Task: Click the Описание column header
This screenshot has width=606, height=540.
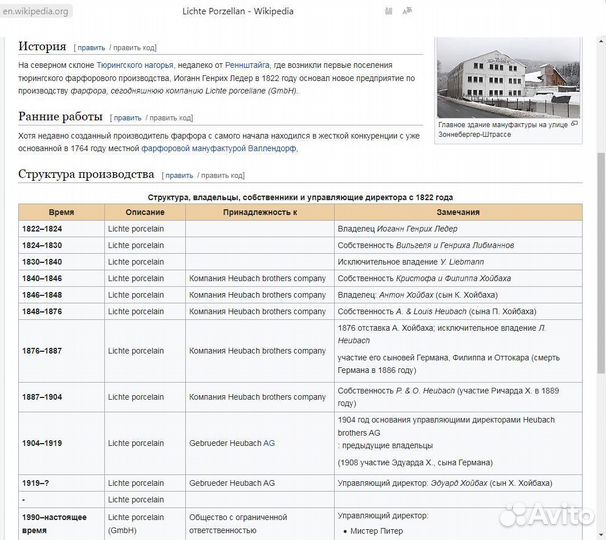Action: pyautogui.click(x=144, y=212)
